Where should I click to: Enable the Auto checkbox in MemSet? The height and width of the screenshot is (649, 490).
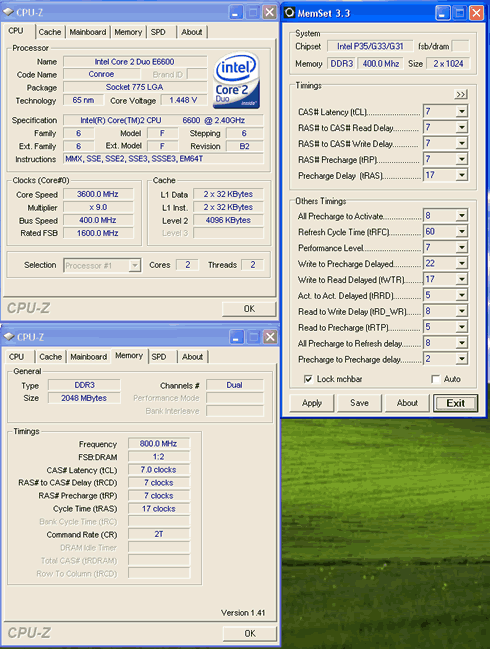coord(435,379)
